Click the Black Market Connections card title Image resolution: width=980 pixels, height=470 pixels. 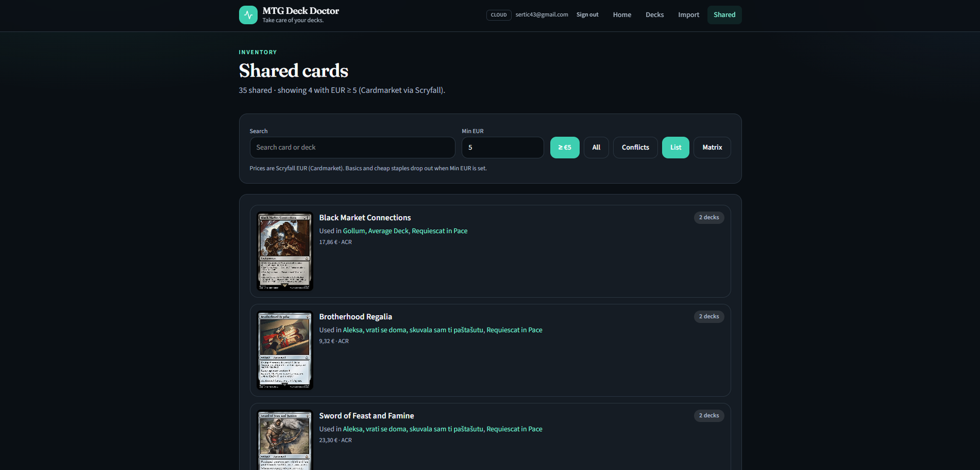point(365,218)
